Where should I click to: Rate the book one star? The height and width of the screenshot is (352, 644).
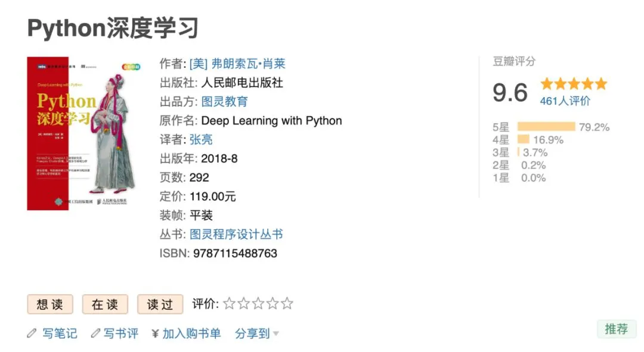pos(229,304)
